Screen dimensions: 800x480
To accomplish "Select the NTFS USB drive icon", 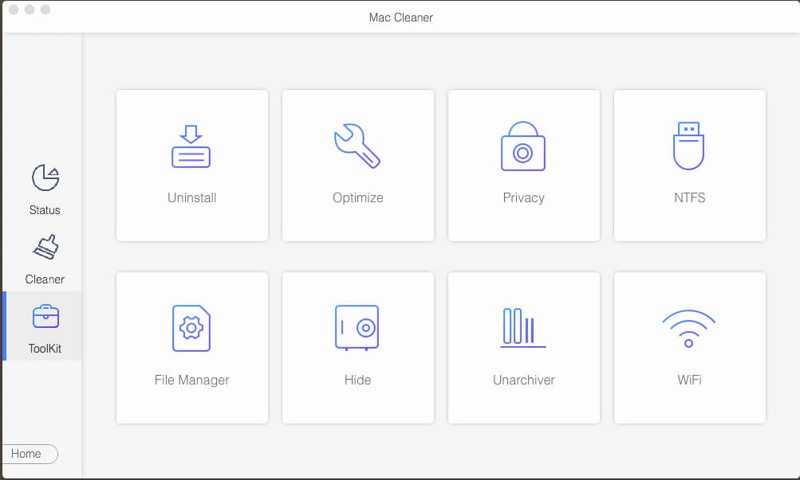I will [x=689, y=146].
